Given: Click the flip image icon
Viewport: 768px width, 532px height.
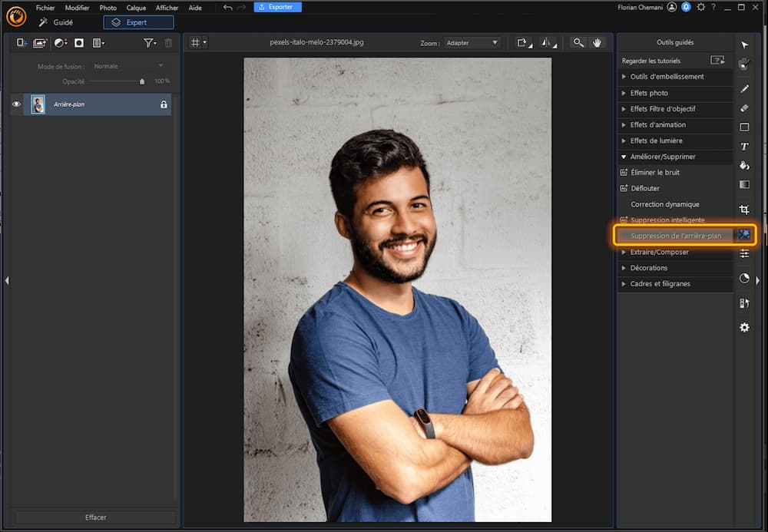Looking at the screenshot, I should 548,43.
